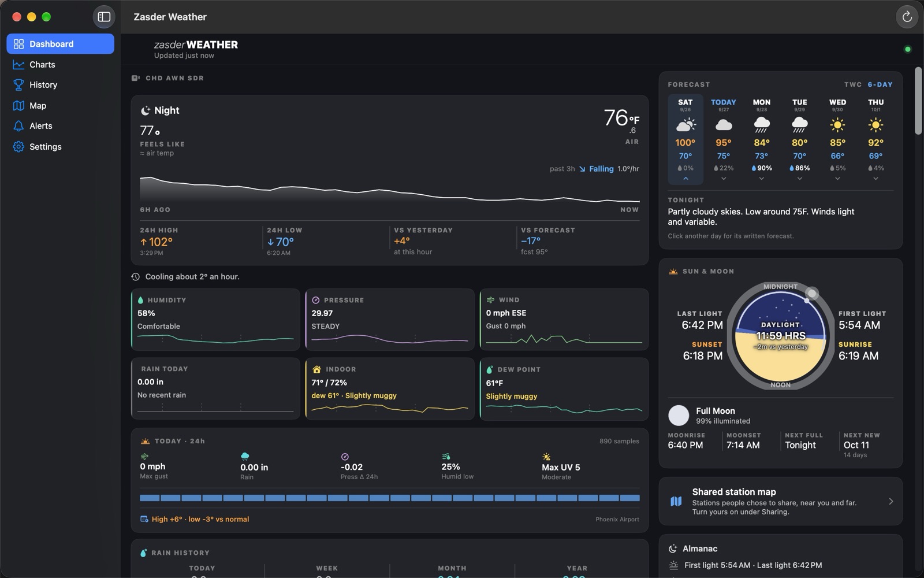Click the daylight dial graphic
This screenshot has height=578, width=924.
pyautogui.click(x=780, y=336)
